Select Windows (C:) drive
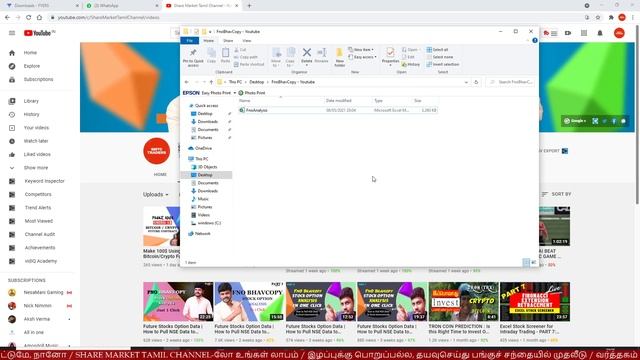Image resolution: width=640 pixels, height=360 pixels. point(209,223)
